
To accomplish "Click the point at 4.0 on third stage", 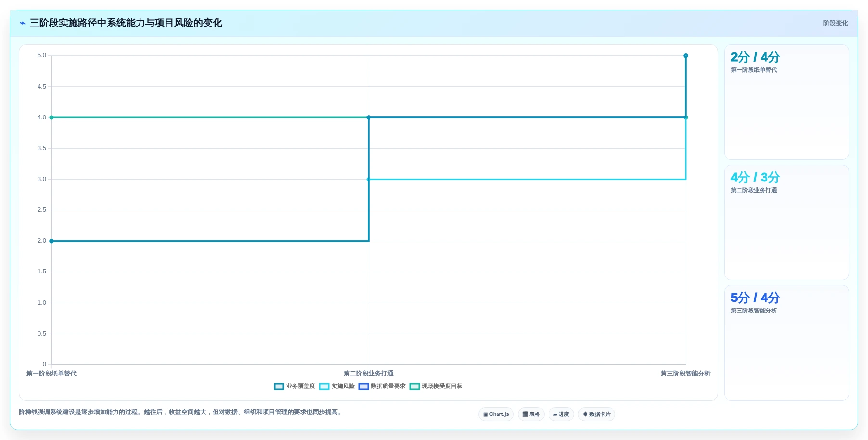I will coord(686,117).
